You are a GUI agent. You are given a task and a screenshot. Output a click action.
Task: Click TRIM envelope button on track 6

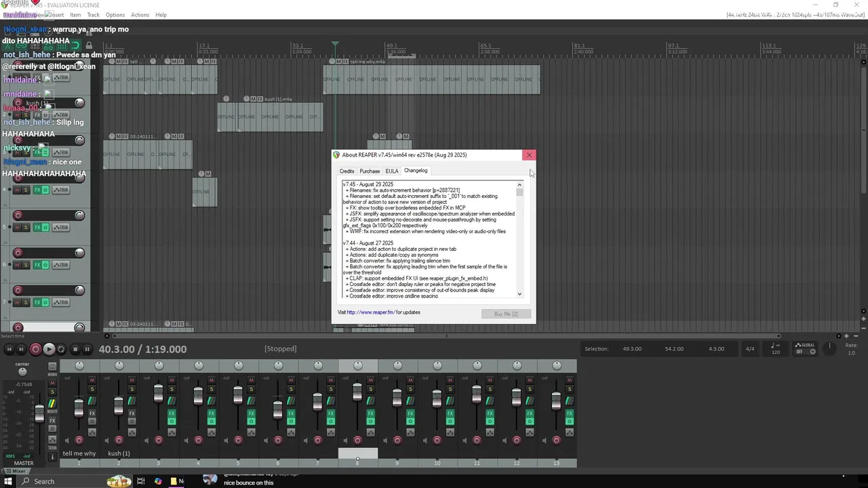point(61,265)
